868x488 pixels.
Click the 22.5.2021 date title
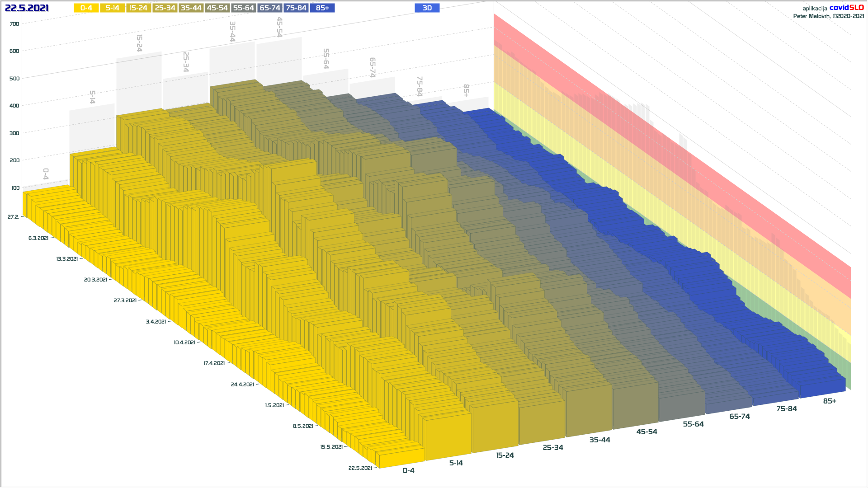pos(27,8)
